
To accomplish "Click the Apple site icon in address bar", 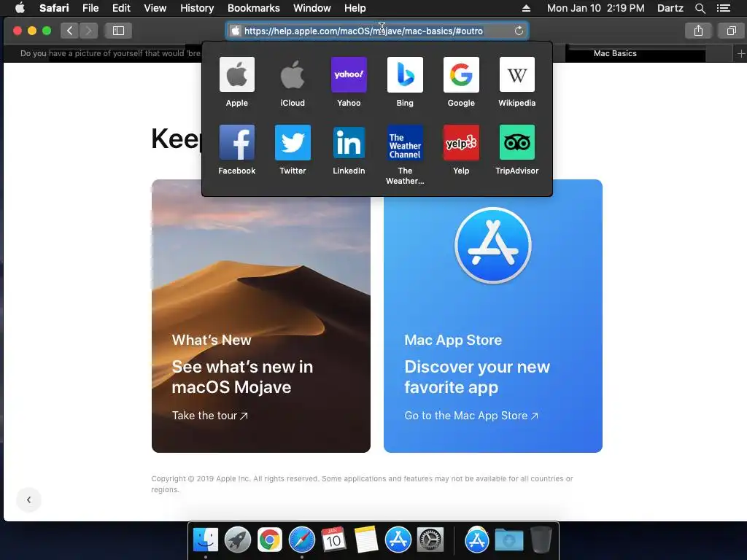I will [236, 31].
